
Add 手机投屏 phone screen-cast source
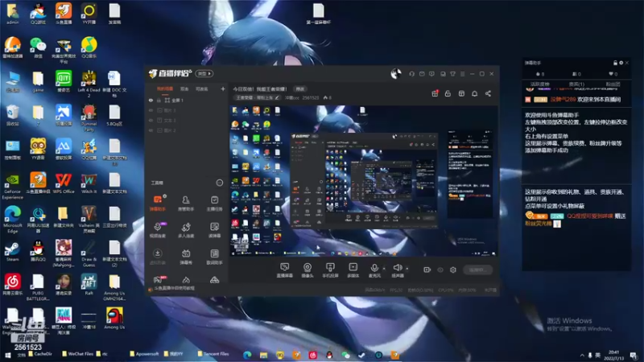pyautogui.click(x=330, y=270)
